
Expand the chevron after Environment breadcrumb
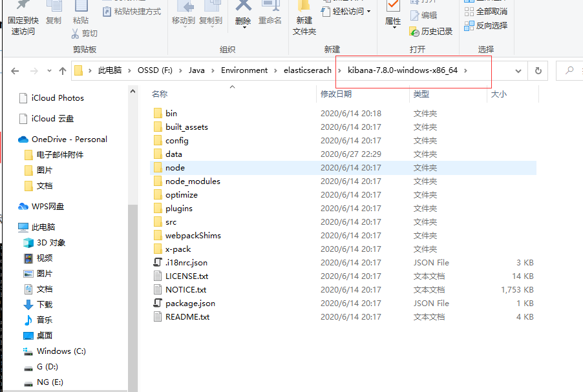coord(275,70)
